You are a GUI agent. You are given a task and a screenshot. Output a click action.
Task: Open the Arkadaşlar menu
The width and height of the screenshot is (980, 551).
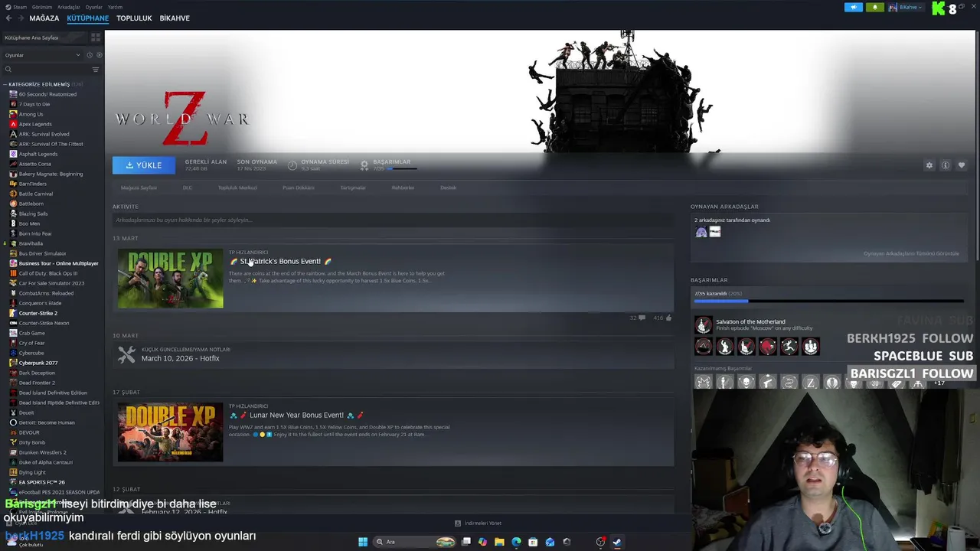click(69, 7)
